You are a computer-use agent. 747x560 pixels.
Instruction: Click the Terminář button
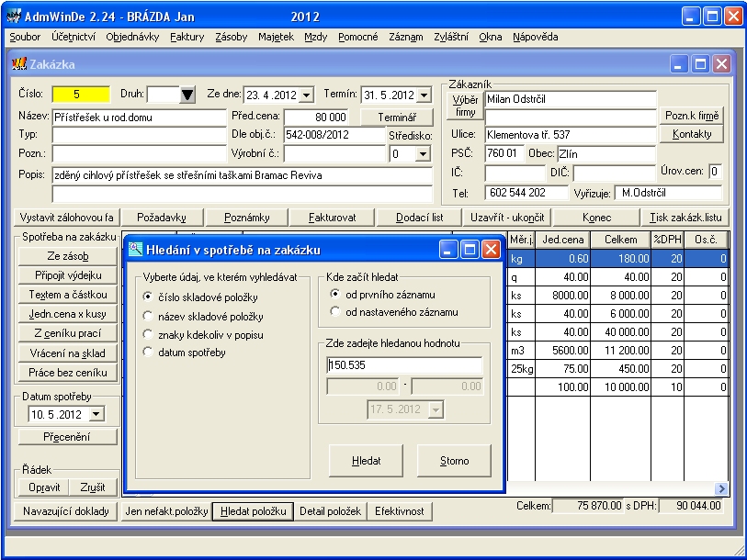pyautogui.click(x=397, y=117)
